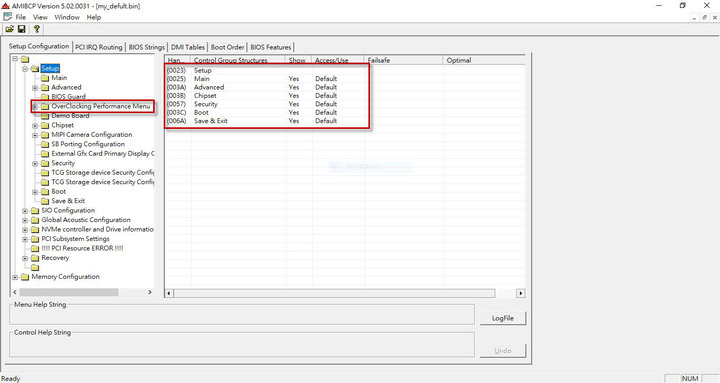The width and height of the screenshot is (720, 383).
Task: Click the Optimal column header
Action: coord(484,60)
